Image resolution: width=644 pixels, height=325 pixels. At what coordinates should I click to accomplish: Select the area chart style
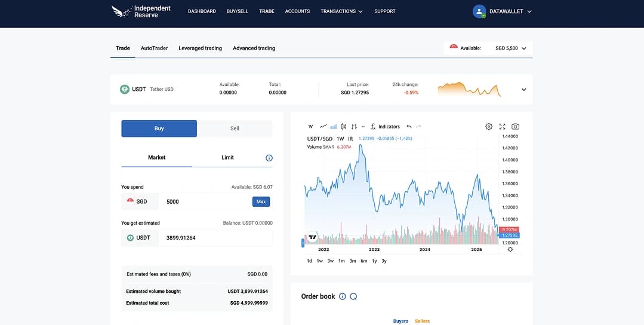tap(334, 127)
